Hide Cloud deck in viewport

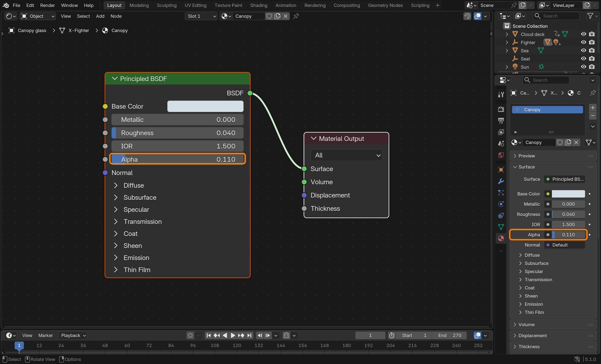(x=583, y=34)
